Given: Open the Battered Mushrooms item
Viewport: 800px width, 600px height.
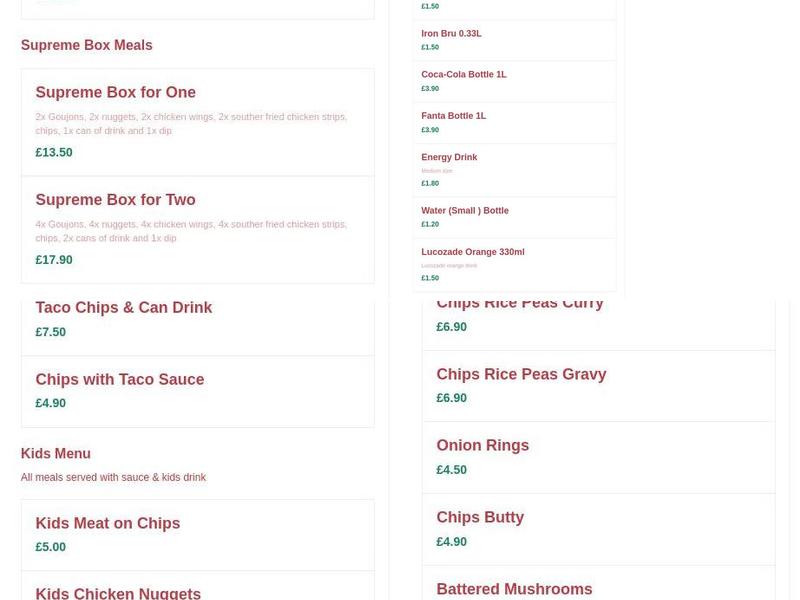Looking at the screenshot, I should point(514,588).
